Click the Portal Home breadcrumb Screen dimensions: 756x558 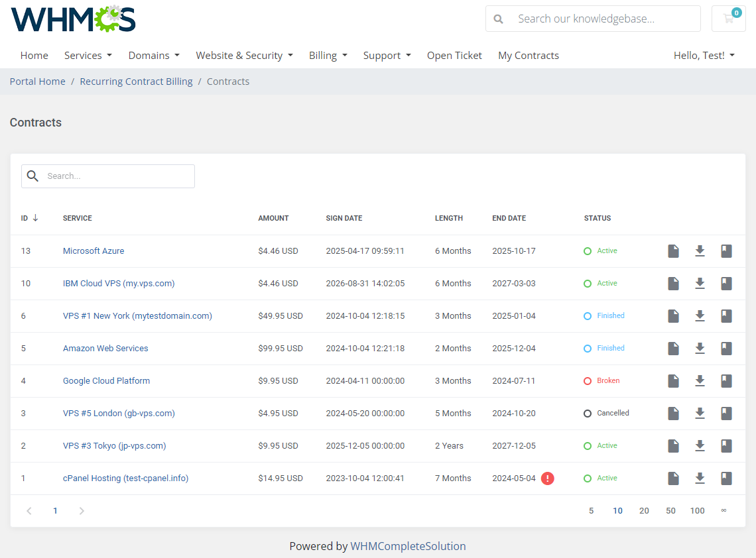pos(37,81)
